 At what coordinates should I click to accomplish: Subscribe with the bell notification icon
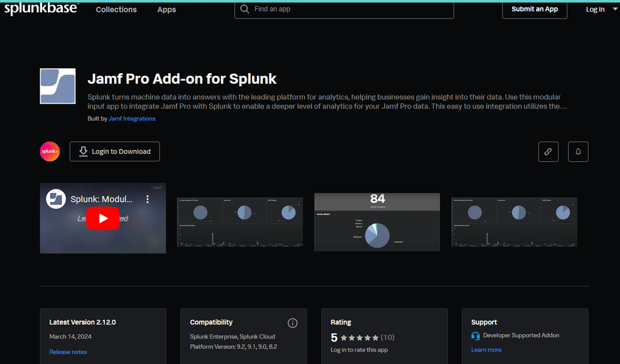[578, 151]
